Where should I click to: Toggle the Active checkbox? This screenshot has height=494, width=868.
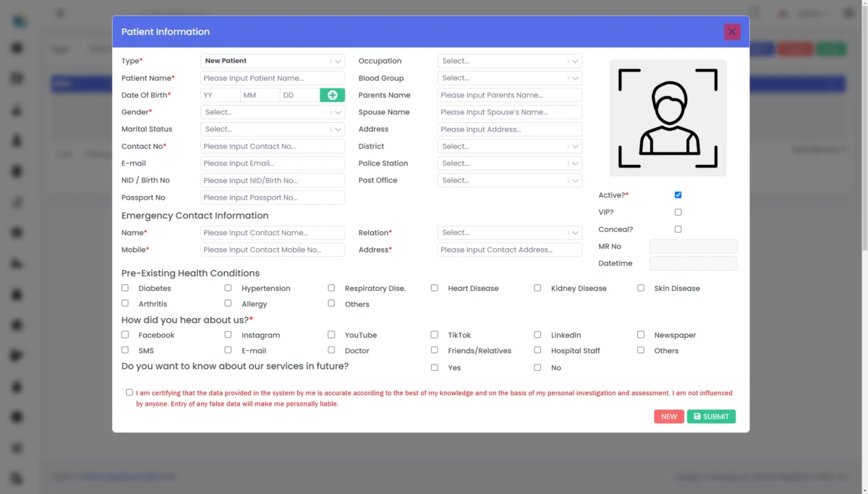tap(678, 195)
